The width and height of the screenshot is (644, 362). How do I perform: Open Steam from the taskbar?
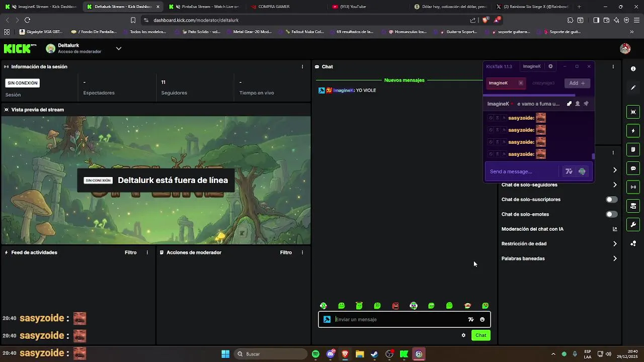(x=374, y=354)
